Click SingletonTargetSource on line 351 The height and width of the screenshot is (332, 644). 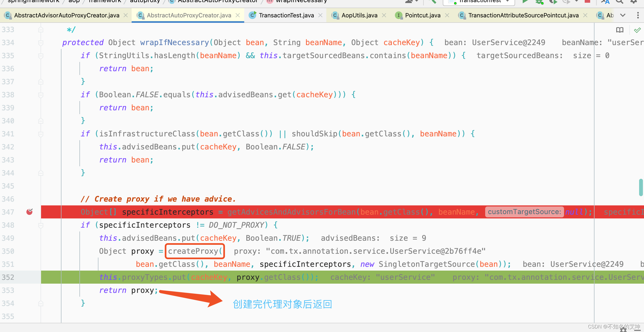coord(426,264)
